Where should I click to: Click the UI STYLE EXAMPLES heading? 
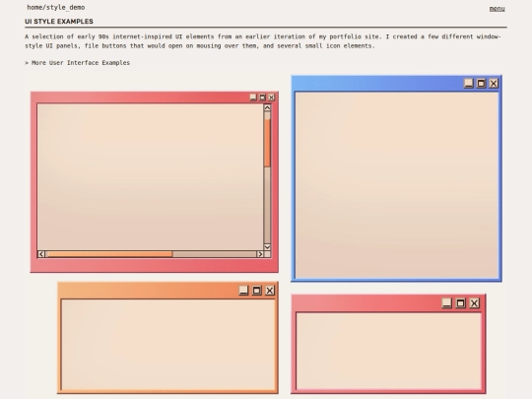pos(59,22)
